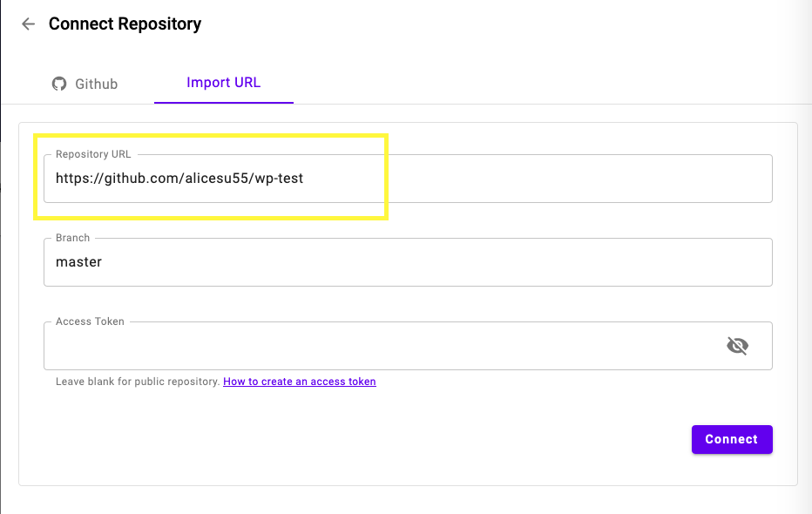
Task: Select the Import URL tab
Action: click(223, 83)
